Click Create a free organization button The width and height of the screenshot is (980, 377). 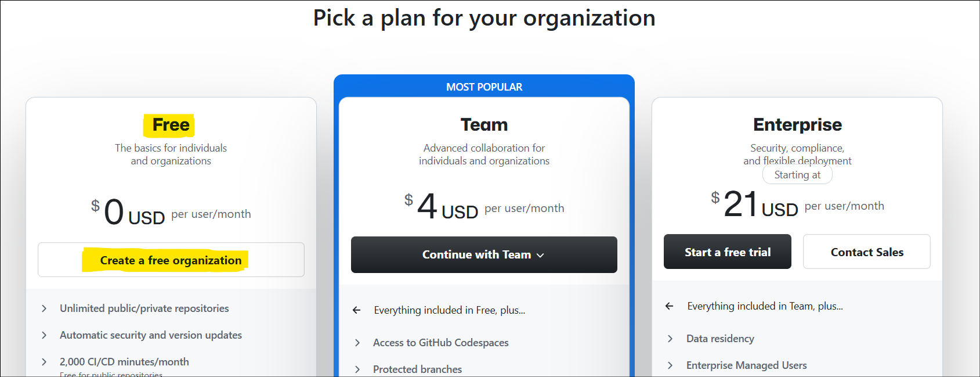171,260
